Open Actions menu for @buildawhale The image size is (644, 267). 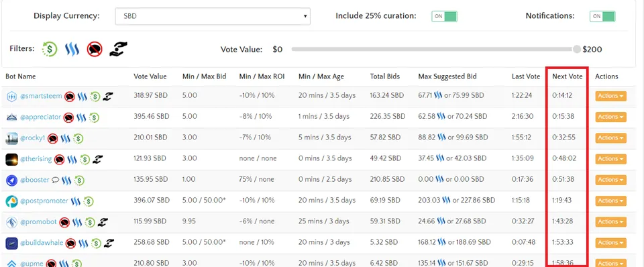pyautogui.click(x=610, y=242)
